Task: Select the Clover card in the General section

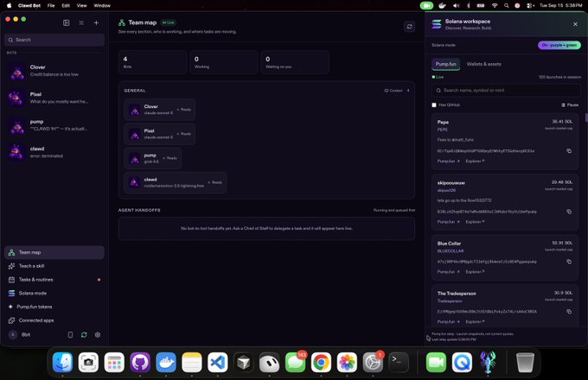Action: pos(159,110)
